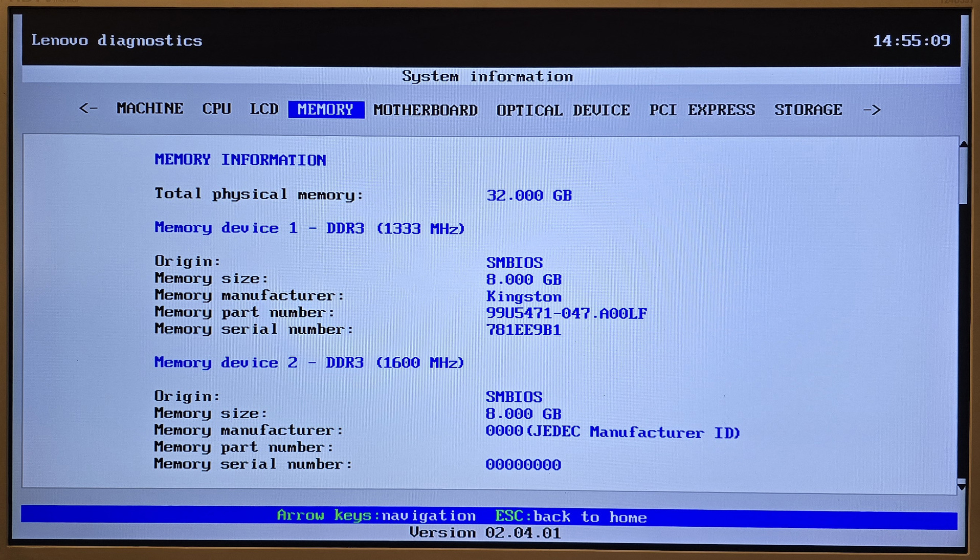Viewport: 980px width, 560px height.
Task: Open the MOTHERBOARD tab
Action: pyautogui.click(x=426, y=110)
